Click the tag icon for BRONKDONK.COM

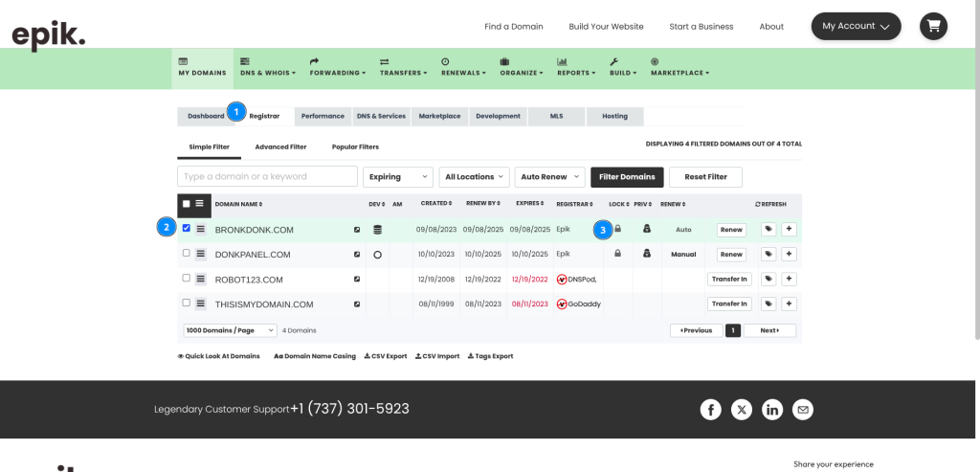tap(768, 230)
